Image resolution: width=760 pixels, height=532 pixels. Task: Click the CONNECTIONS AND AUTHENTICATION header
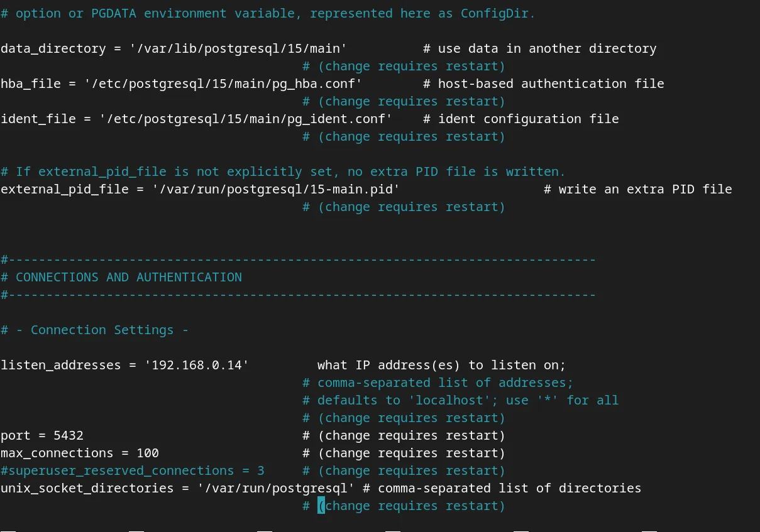click(x=128, y=277)
